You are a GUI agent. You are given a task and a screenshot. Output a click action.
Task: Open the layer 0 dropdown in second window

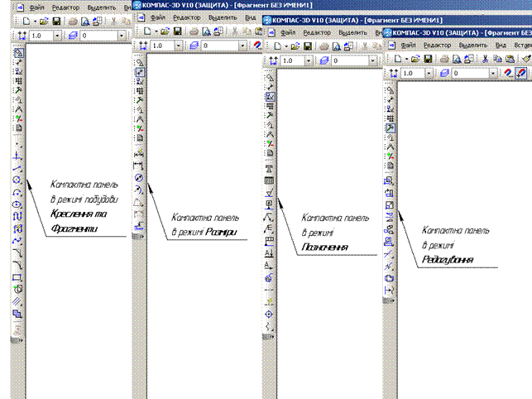point(242,46)
